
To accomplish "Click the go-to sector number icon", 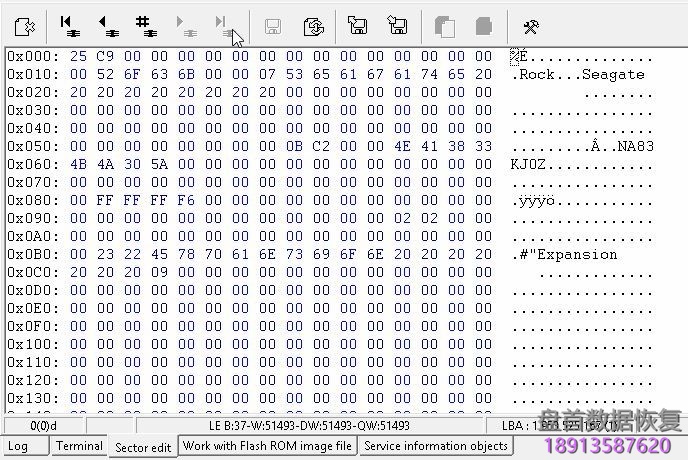I will click(146, 27).
